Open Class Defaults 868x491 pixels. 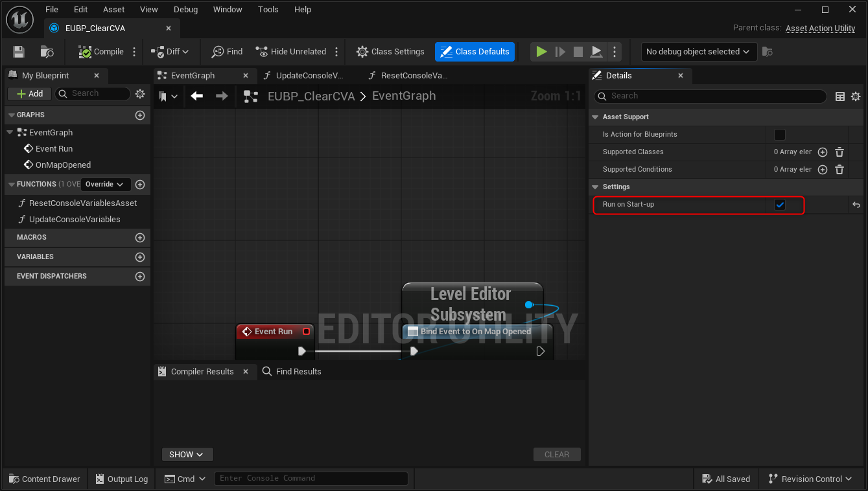(x=475, y=52)
